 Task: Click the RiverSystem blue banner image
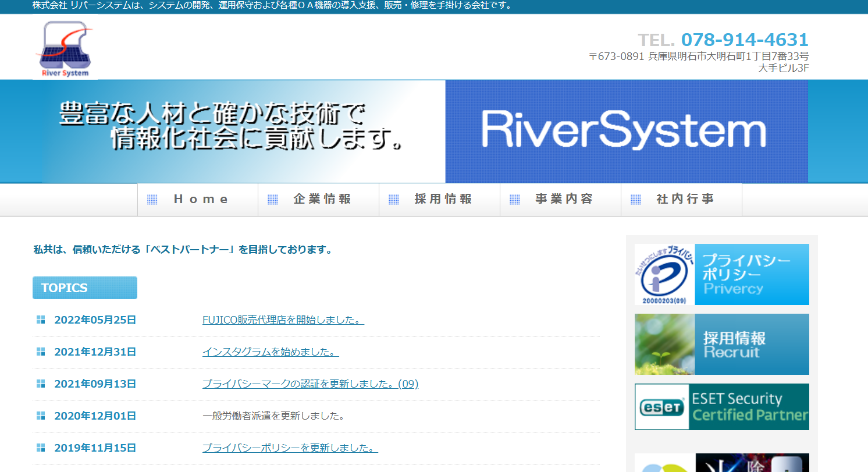[627, 132]
